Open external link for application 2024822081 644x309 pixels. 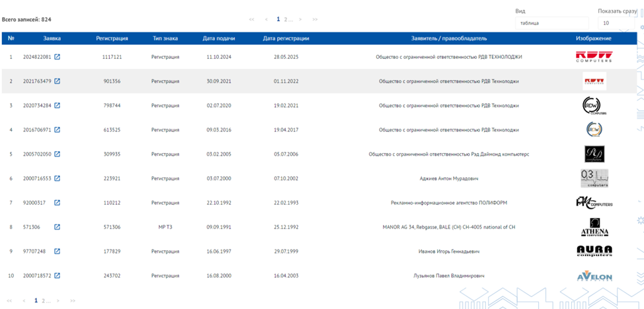tap(58, 57)
